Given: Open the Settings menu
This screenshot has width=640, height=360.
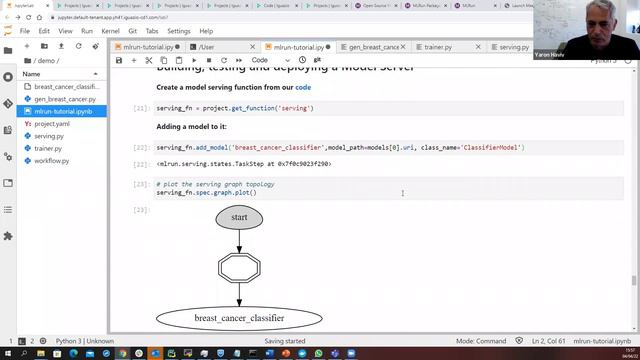Looking at the screenshot, I should [179, 31].
